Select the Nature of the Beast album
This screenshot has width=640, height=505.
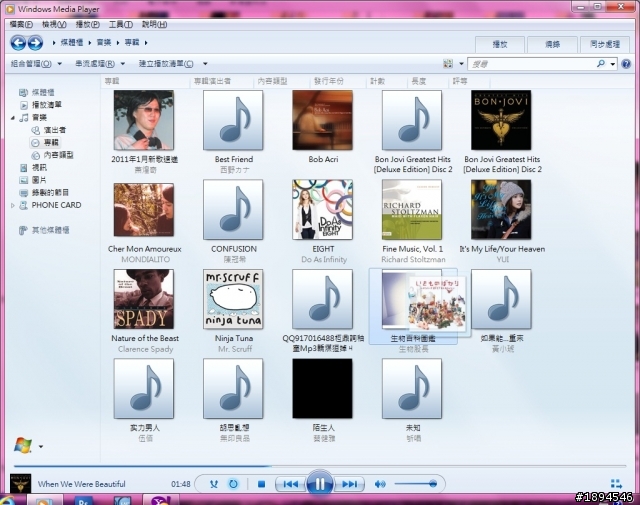pyautogui.click(x=144, y=299)
